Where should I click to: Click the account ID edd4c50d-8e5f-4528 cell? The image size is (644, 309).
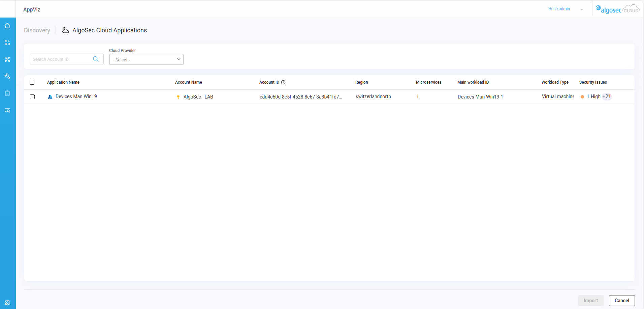point(301,97)
